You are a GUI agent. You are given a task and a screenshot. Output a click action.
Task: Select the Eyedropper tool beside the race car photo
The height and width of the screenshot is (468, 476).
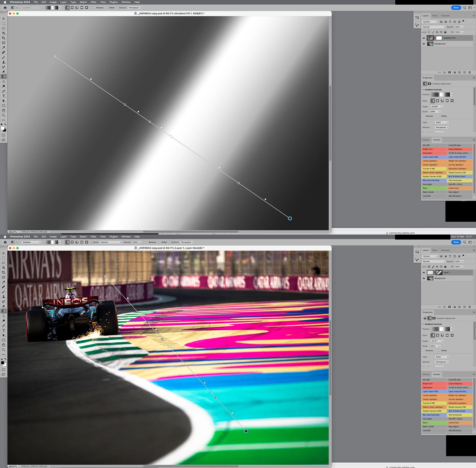point(3,282)
